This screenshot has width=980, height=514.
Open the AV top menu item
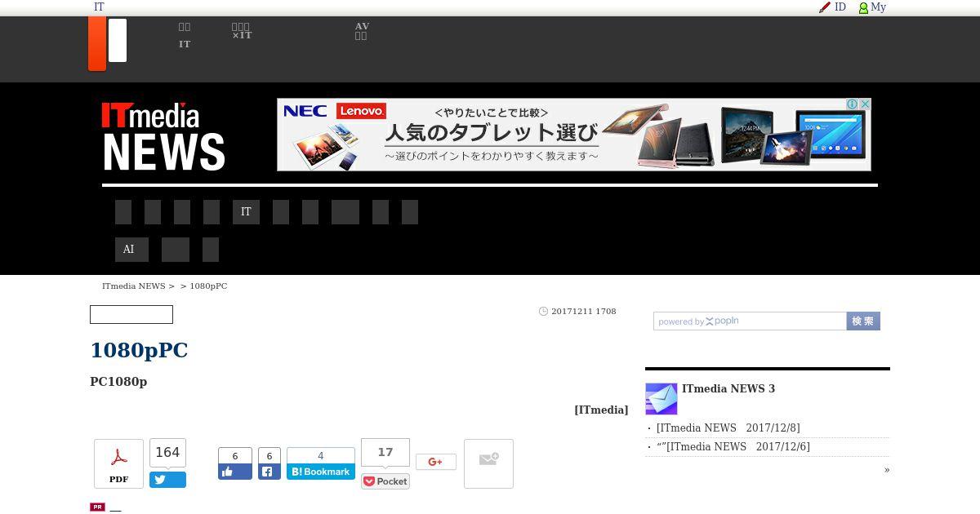(x=362, y=31)
